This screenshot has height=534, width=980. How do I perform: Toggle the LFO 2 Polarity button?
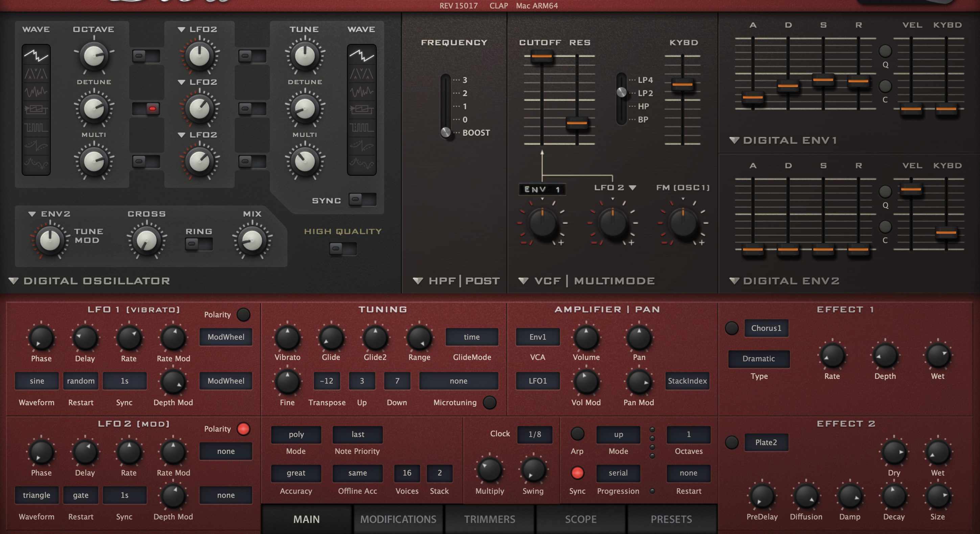click(243, 429)
